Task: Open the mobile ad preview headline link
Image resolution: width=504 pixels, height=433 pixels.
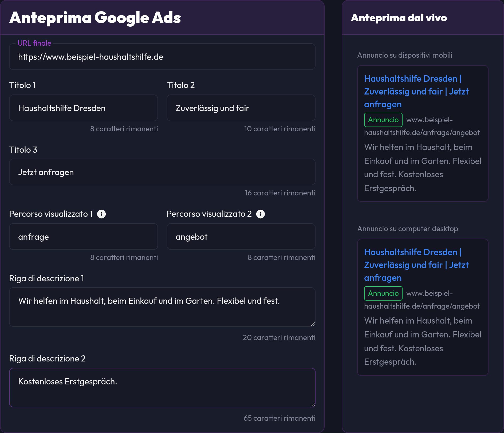Action: (x=416, y=92)
